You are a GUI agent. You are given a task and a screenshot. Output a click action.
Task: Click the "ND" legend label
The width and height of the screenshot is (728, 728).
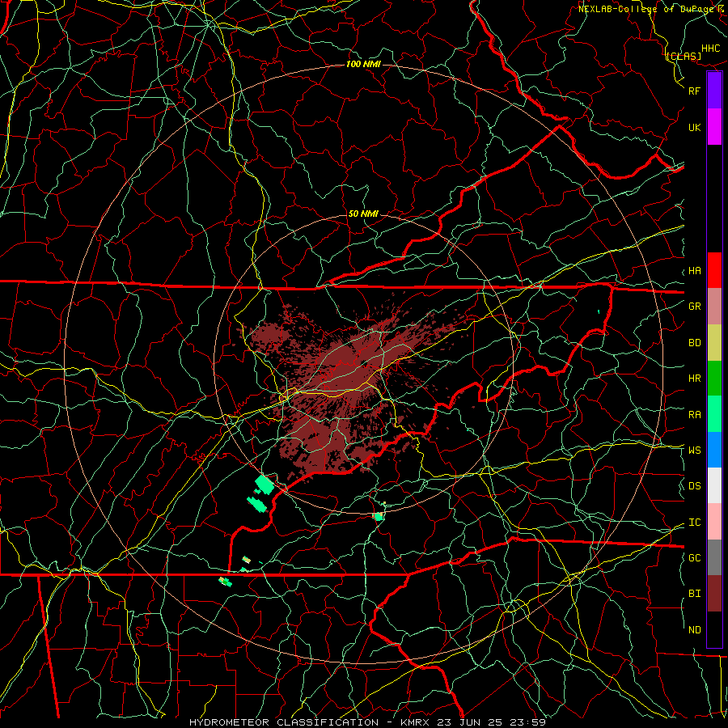(x=694, y=630)
